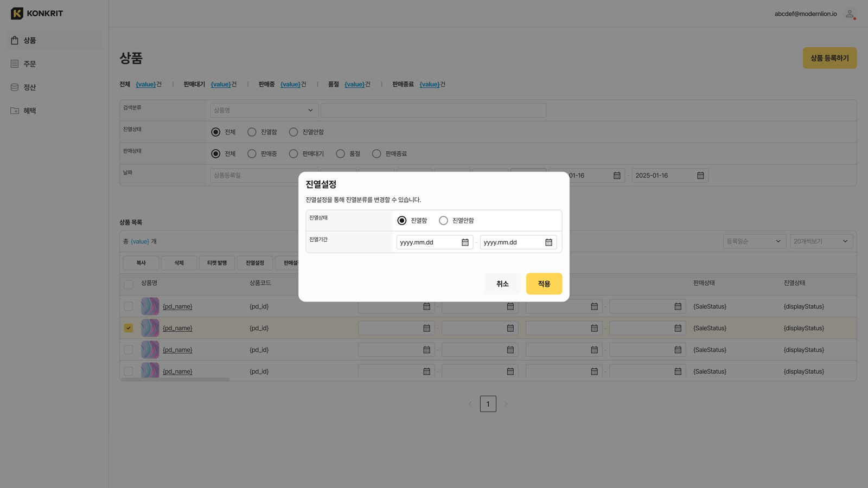Select 진열안함 radio in the dialog
Viewport: 868px width, 488px height.
tap(444, 221)
